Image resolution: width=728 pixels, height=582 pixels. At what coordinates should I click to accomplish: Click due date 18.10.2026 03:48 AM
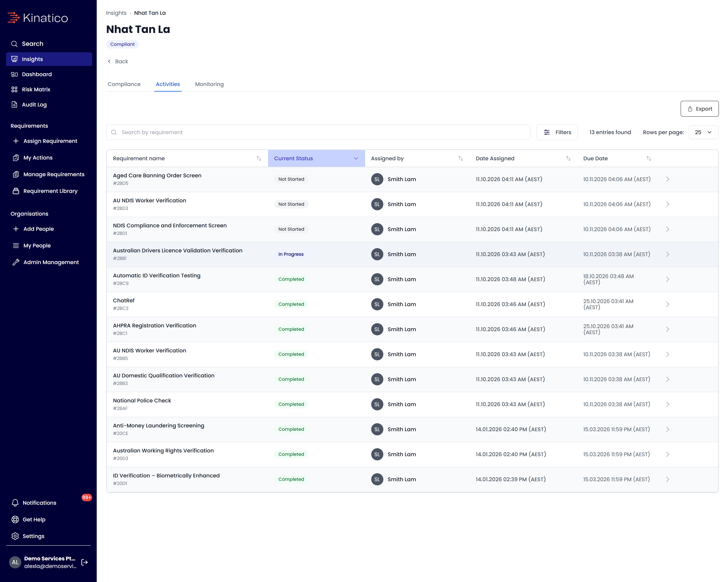[x=608, y=279]
